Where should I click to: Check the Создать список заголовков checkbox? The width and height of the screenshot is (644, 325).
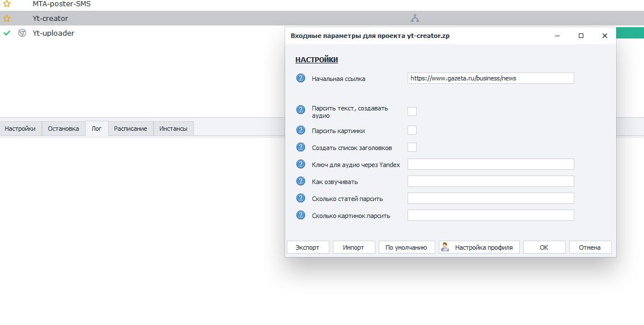coord(412,147)
